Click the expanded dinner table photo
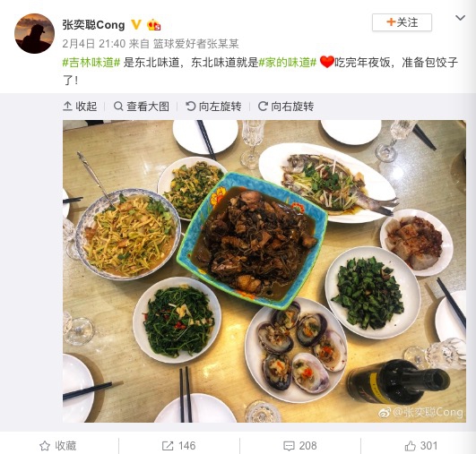This screenshot has height=454, width=476. pos(264,271)
